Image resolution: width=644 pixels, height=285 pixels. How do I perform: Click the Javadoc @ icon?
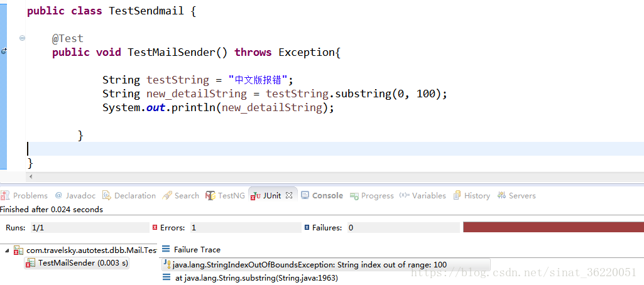58,195
